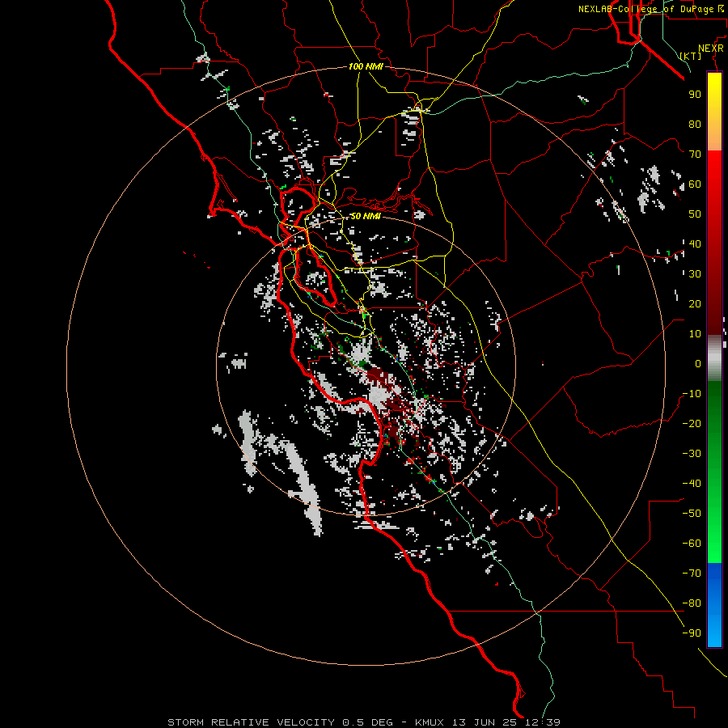Image resolution: width=728 pixels, height=728 pixels.
Task: Click the positive 40 scale value
Action: click(695, 243)
